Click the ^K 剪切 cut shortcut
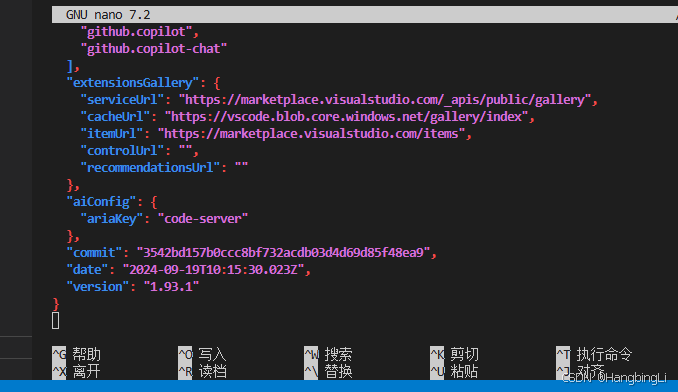678x392 pixels. 454,354
